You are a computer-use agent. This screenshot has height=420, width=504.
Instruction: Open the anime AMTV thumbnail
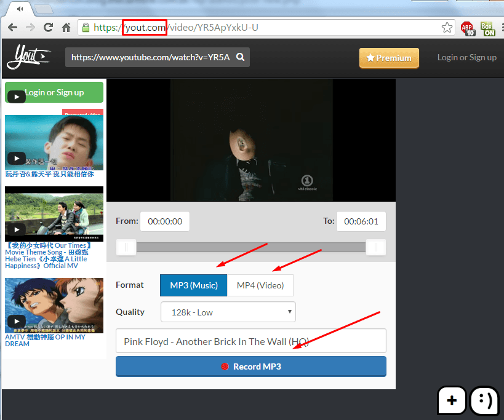coord(54,306)
